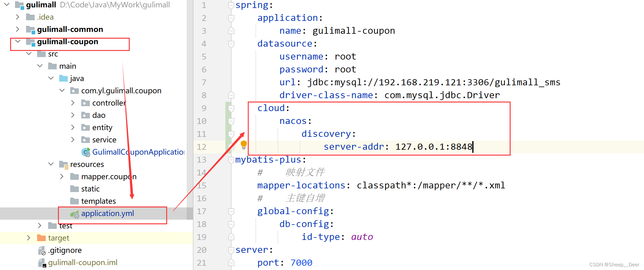Image resolution: width=644 pixels, height=270 pixels.
Task: Expand the entity package
Action: [x=73, y=127]
